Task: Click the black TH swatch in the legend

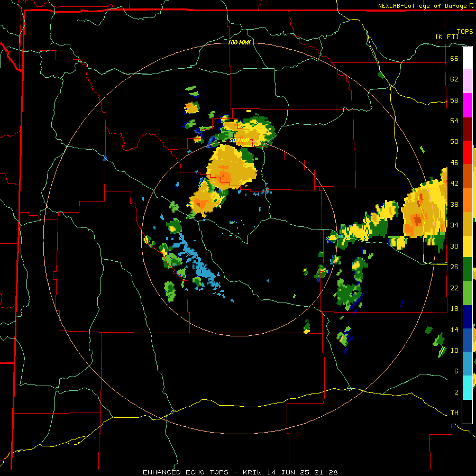Action: point(467,411)
